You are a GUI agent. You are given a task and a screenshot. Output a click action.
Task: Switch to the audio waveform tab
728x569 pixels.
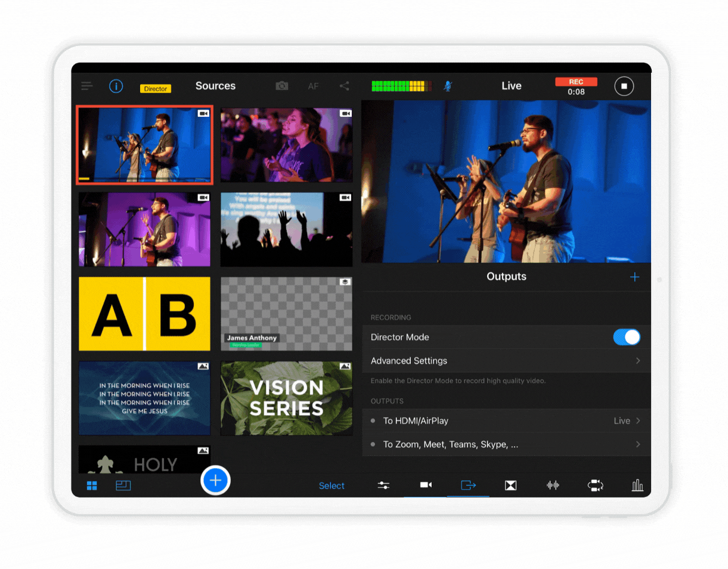(553, 485)
